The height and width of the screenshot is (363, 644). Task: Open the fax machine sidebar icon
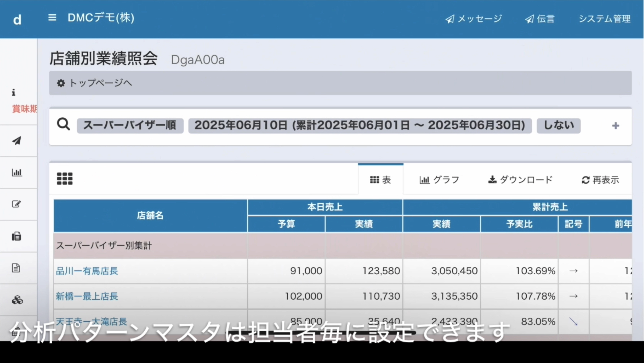[16, 236]
